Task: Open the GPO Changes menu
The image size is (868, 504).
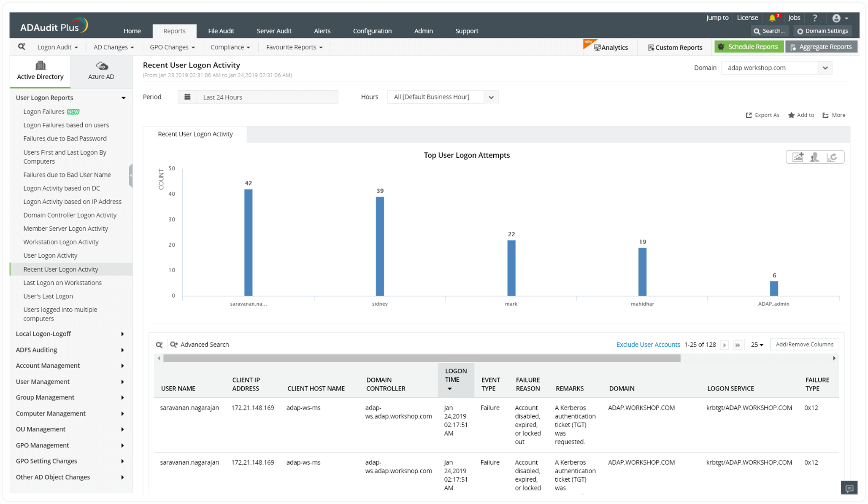Action: (x=172, y=47)
